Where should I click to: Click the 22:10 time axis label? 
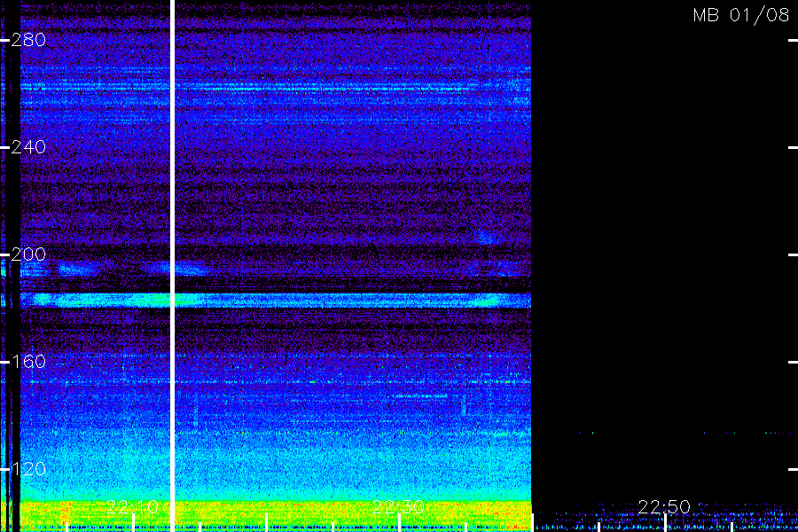point(132,506)
